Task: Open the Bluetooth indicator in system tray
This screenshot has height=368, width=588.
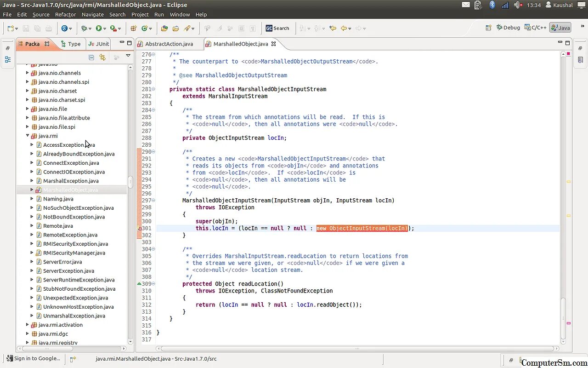Action: point(492,5)
